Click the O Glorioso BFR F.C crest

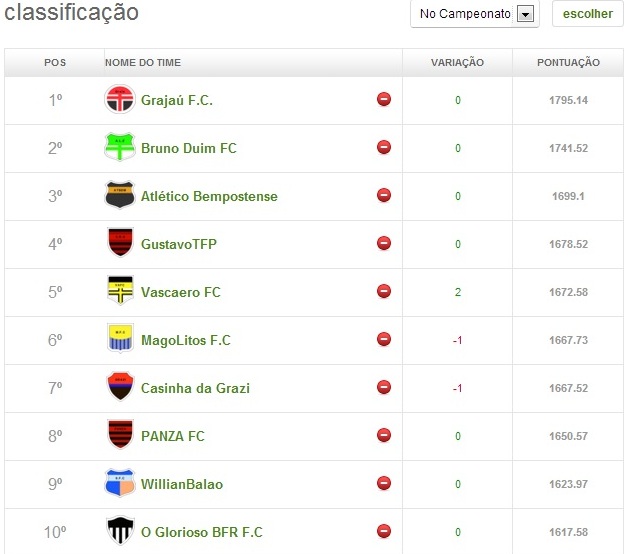pos(119,532)
